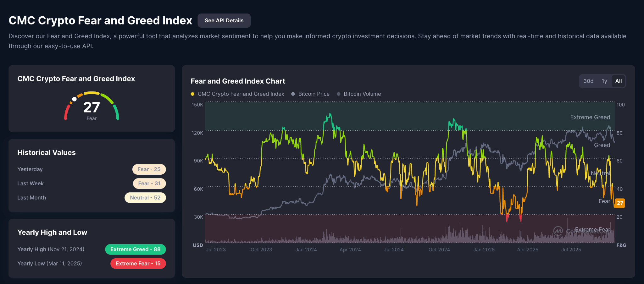The image size is (644, 284).
Task: Click the orange 27 current value marker
Action: 620,203
